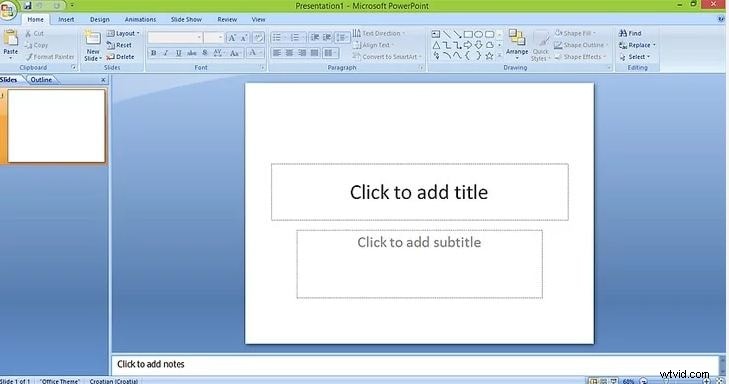
Task: Click the Copy command
Action: [x=36, y=45]
